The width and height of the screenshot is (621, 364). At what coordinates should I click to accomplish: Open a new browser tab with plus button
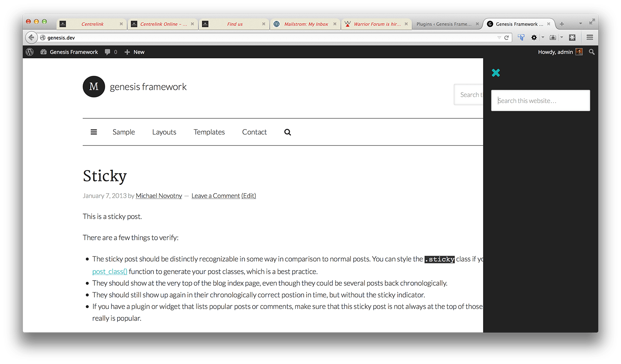click(x=562, y=24)
